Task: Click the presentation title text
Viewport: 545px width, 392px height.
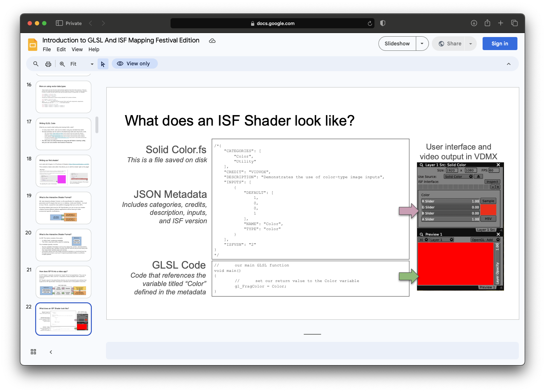Action: (121, 40)
